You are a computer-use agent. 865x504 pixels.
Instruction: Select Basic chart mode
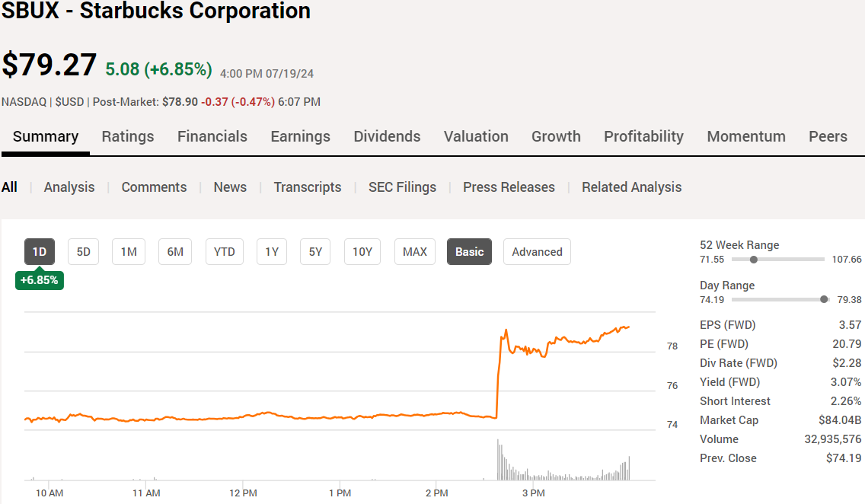coord(470,251)
